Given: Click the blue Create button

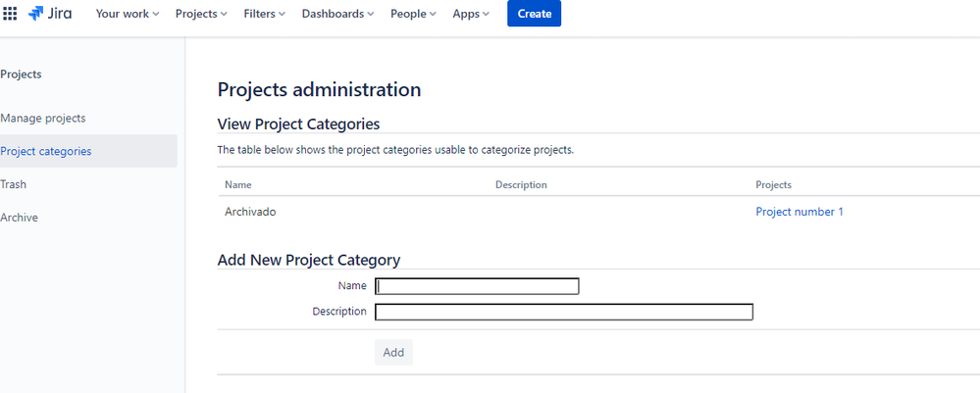Looking at the screenshot, I should pos(534,14).
